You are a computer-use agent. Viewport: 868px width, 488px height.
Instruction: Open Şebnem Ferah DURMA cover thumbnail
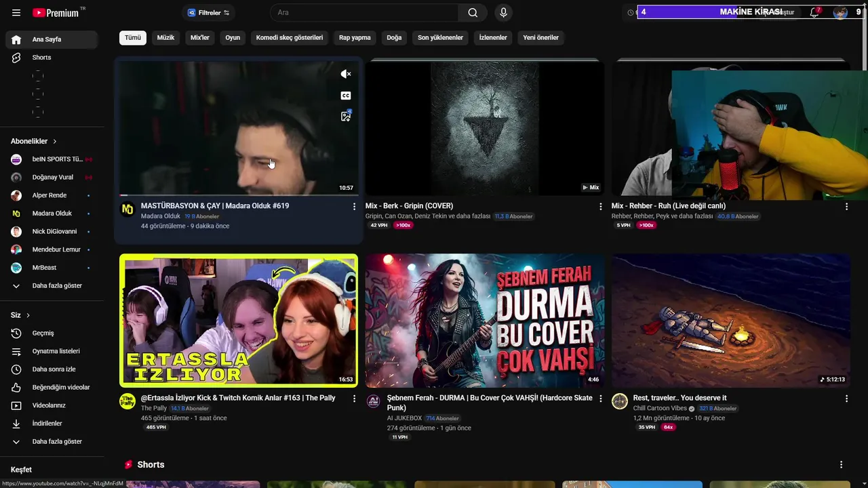485,321
